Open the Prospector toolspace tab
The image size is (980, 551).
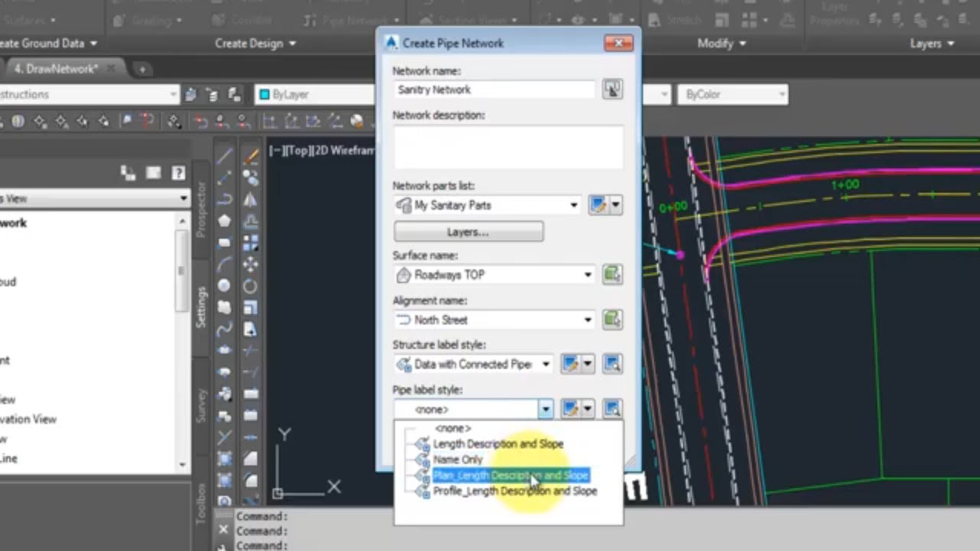click(x=201, y=210)
